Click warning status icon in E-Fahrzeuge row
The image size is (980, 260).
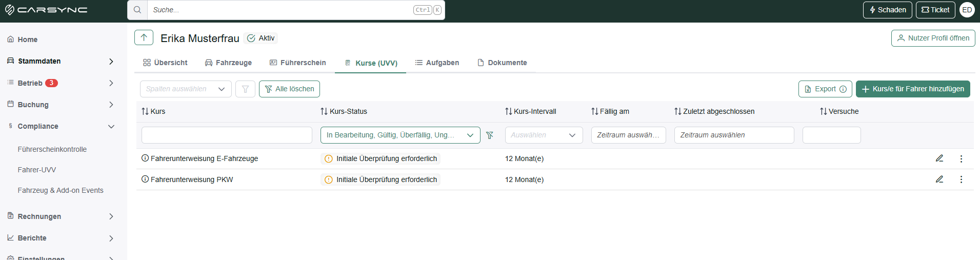tap(329, 159)
